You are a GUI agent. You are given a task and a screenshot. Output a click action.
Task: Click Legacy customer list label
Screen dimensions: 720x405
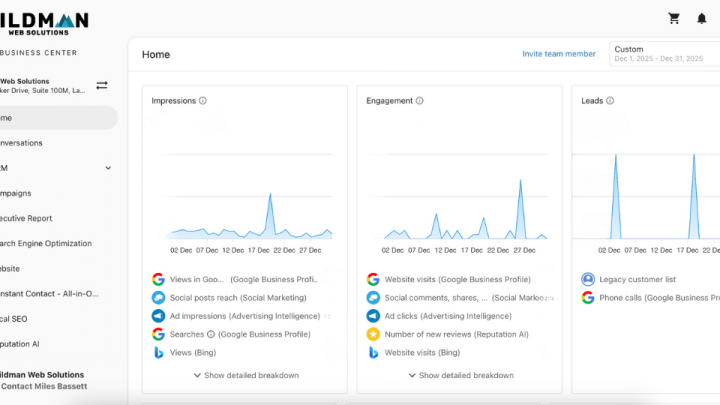click(637, 279)
